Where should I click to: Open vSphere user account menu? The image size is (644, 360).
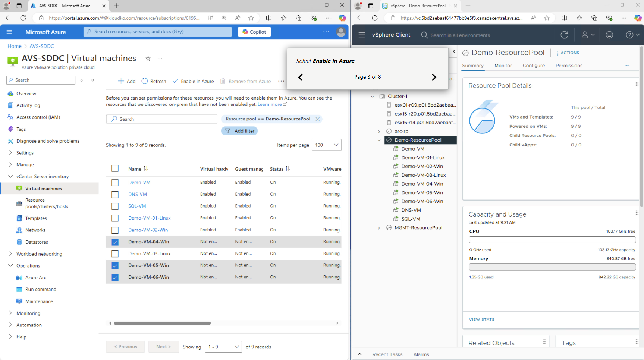pyautogui.click(x=588, y=35)
